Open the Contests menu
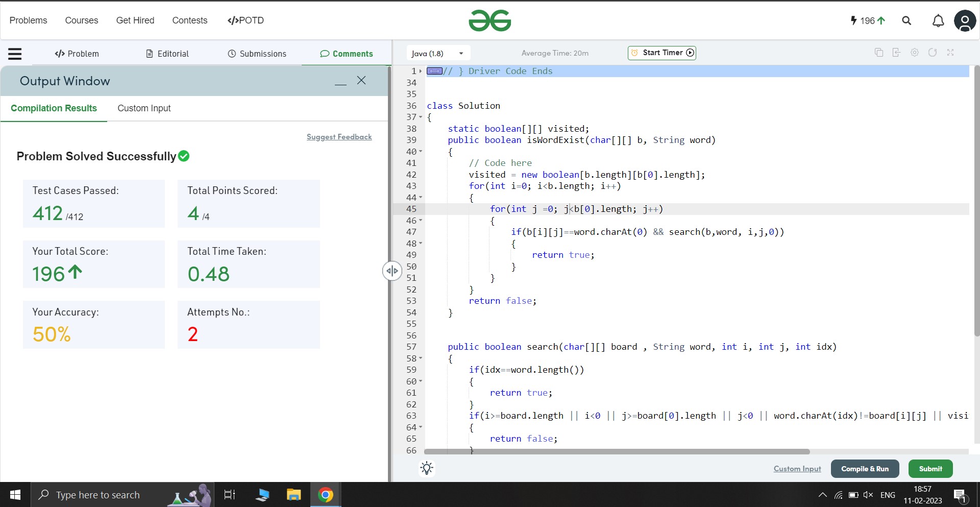This screenshot has width=980, height=507. (x=190, y=20)
